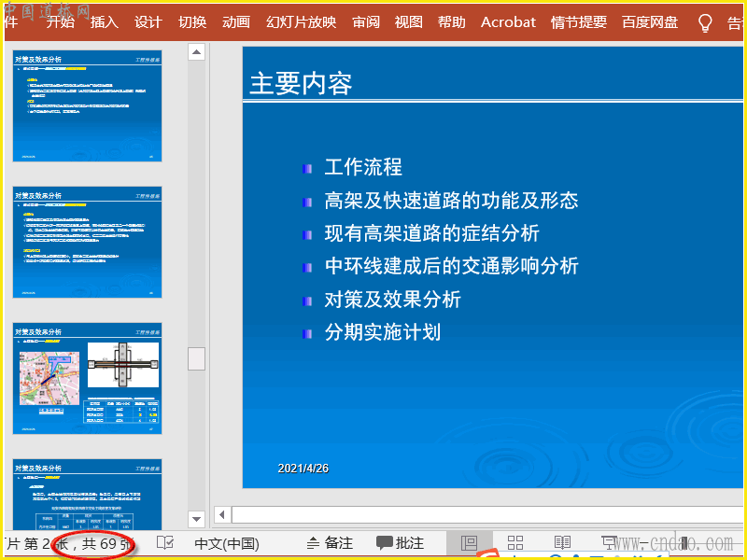The image size is (747, 560).
Task: Open the 情节提要 ribbon tab
Action: tap(579, 21)
